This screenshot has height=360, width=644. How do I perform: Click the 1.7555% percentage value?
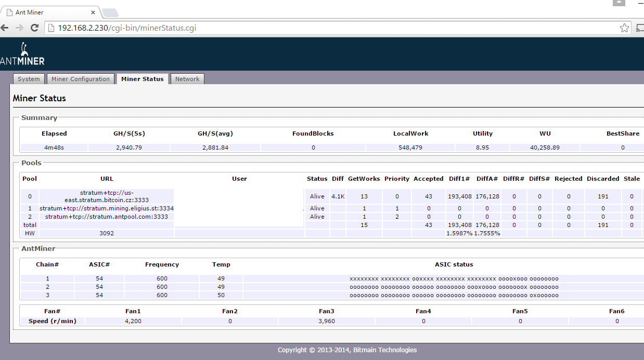[x=487, y=234]
